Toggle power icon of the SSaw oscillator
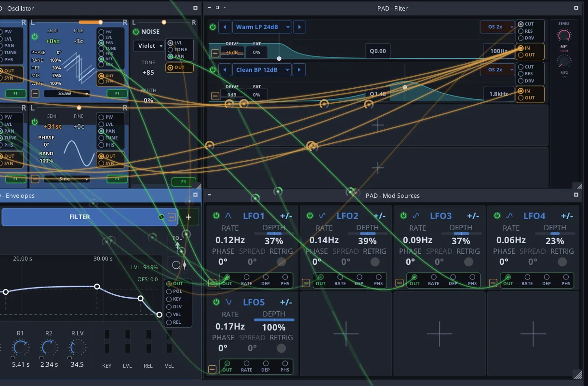Screen dimensions: 588x386 coord(35,36)
